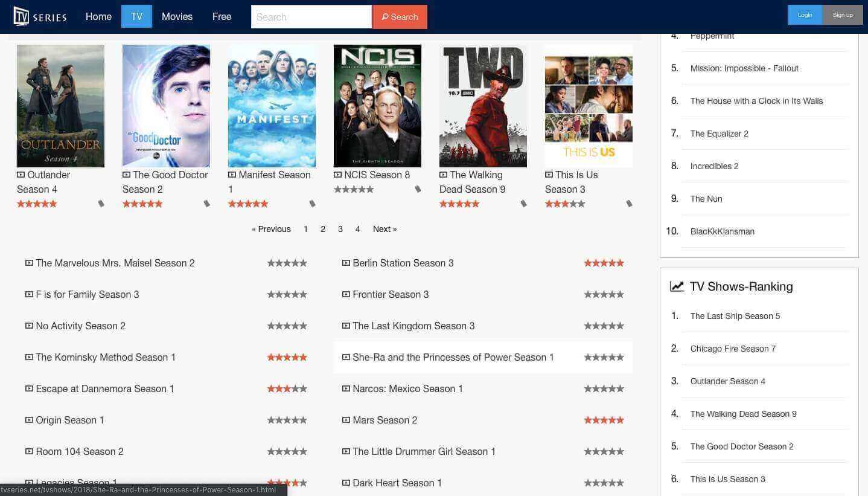The height and width of the screenshot is (496, 868).
Task: Click play icon beside The Marvelous Mrs. Maisel
Action: click(x=29, y=263)
